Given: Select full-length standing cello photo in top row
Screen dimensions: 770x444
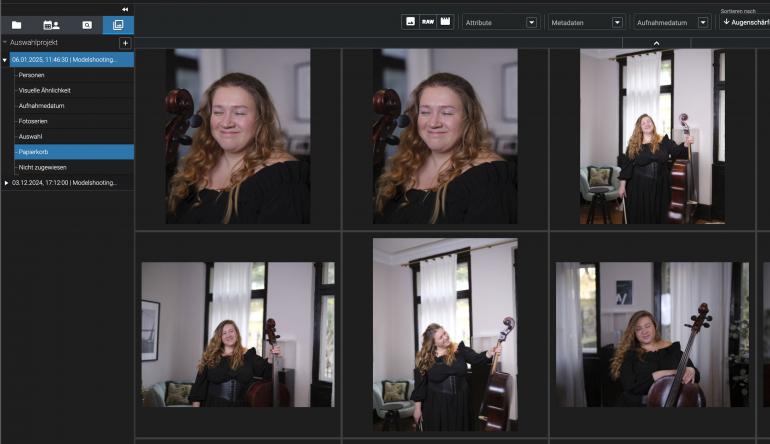Looking at the screenshot, I should tap(652, 136).
